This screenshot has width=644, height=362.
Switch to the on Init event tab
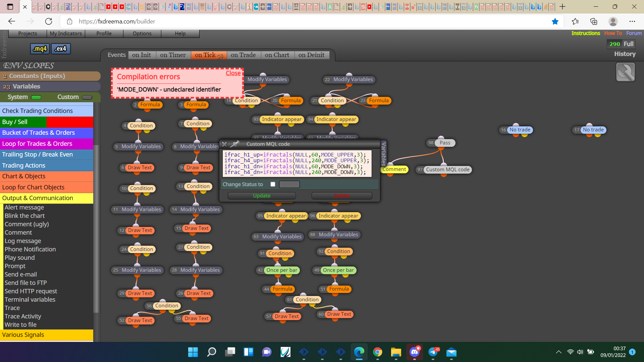(x=142, y=55)
